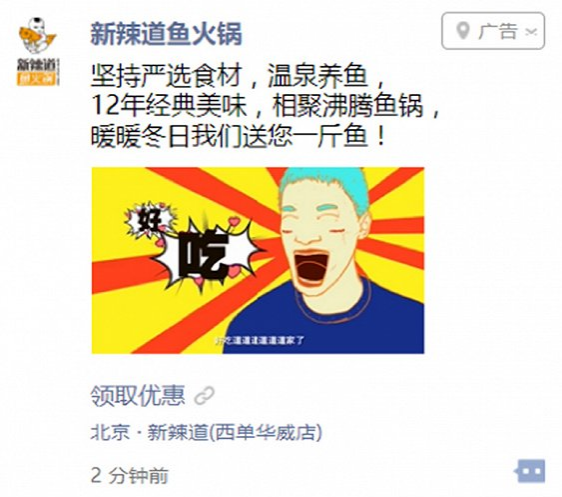
Task: Expand the chevron arrow in the 广告 badge
Action: 530,32
